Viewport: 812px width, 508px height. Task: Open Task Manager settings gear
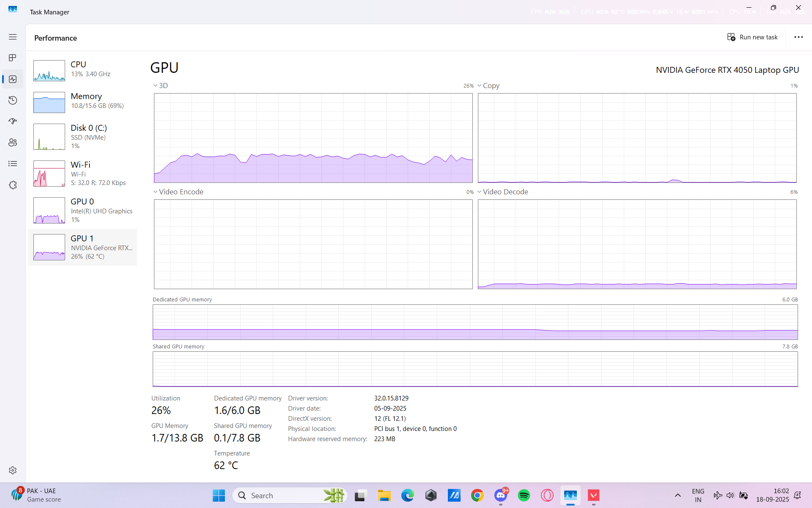13,470
